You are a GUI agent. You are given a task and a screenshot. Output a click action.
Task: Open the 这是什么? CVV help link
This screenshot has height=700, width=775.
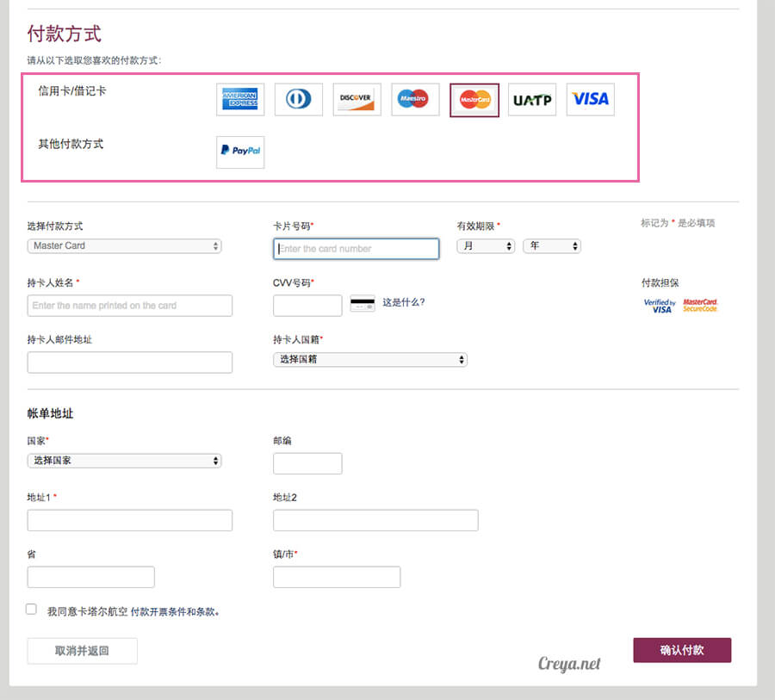(x=404, y=302)
